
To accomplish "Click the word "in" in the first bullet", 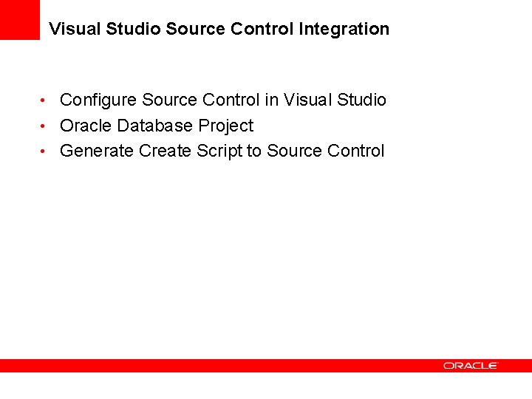I will [271, 100].
